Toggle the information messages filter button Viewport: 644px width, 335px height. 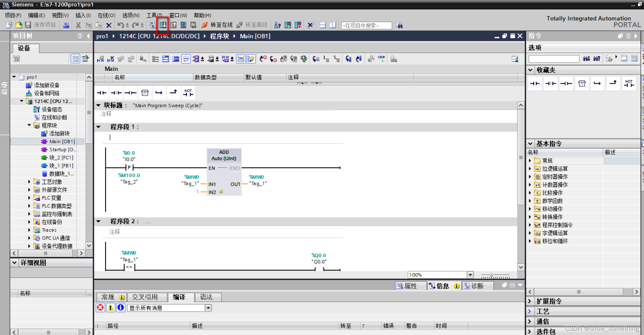click(x=121, y=308)
